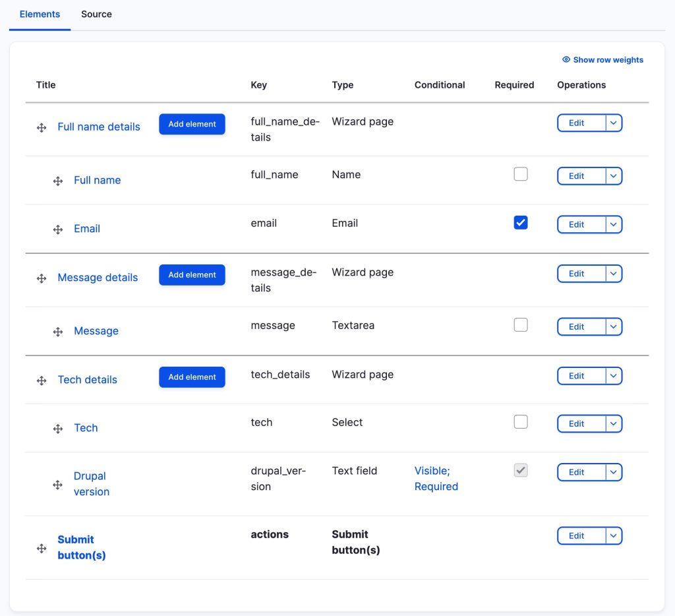Select the move handle next to Email
675x616 pixels.
click(58, 230)
